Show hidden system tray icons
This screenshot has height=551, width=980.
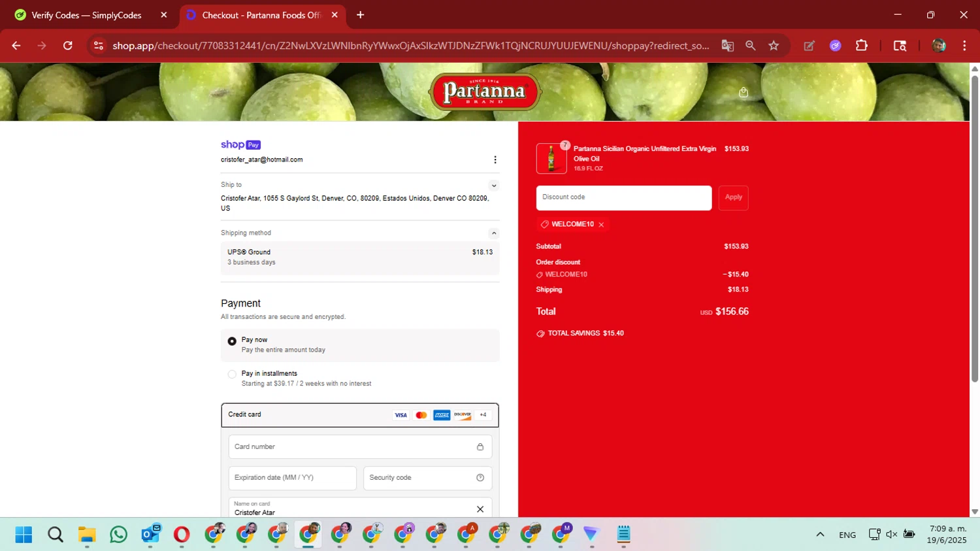820,535
